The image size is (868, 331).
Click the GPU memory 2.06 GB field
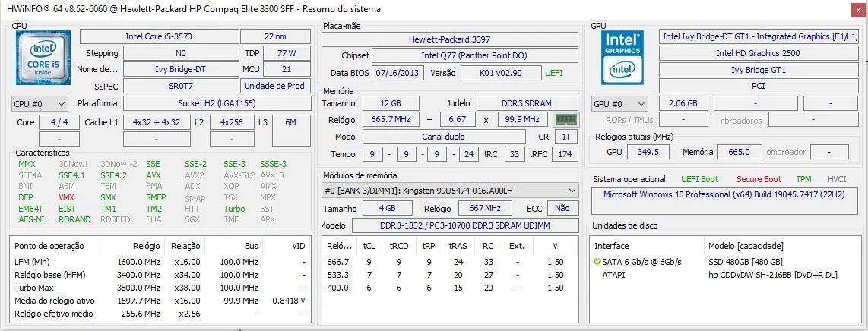(x=683, y=103)
